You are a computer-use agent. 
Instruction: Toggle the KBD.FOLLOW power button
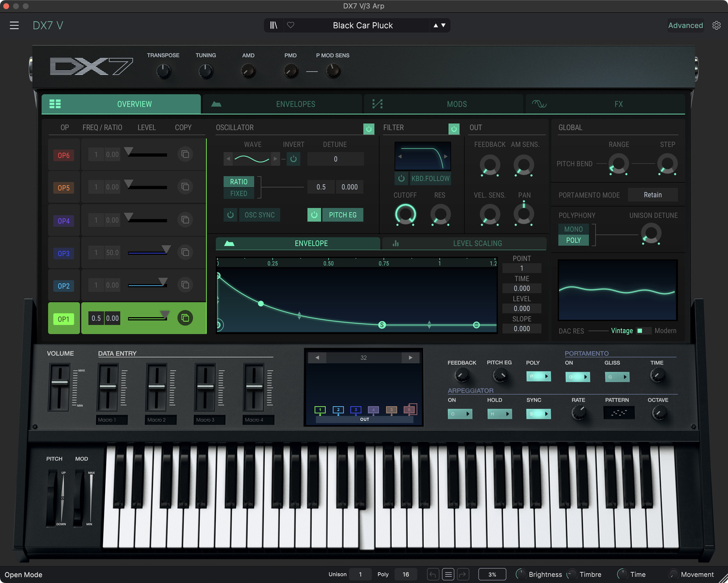click(401, 178)
